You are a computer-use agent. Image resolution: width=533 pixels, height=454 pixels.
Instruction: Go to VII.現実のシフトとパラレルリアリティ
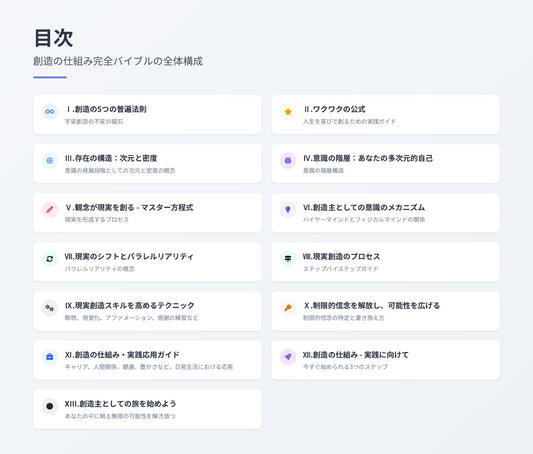147,262
